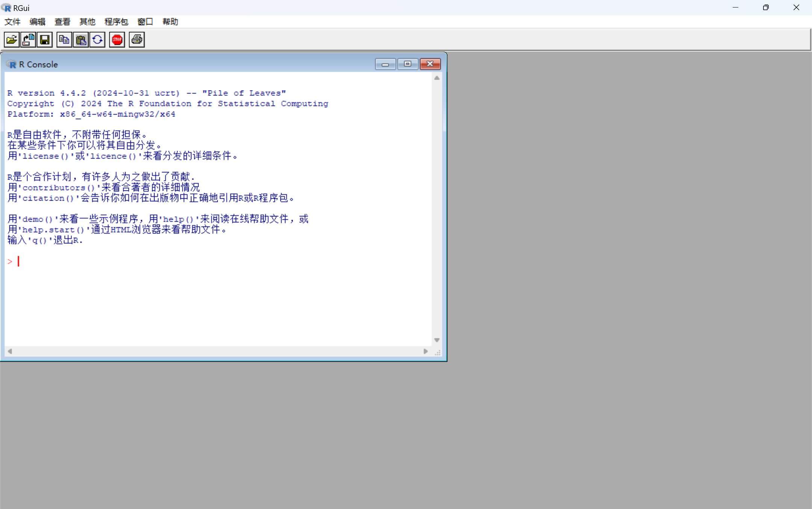Viewport: 812px width, 509px height.
Task: Open the 文件 menu
Action: [x=12, y=22]
